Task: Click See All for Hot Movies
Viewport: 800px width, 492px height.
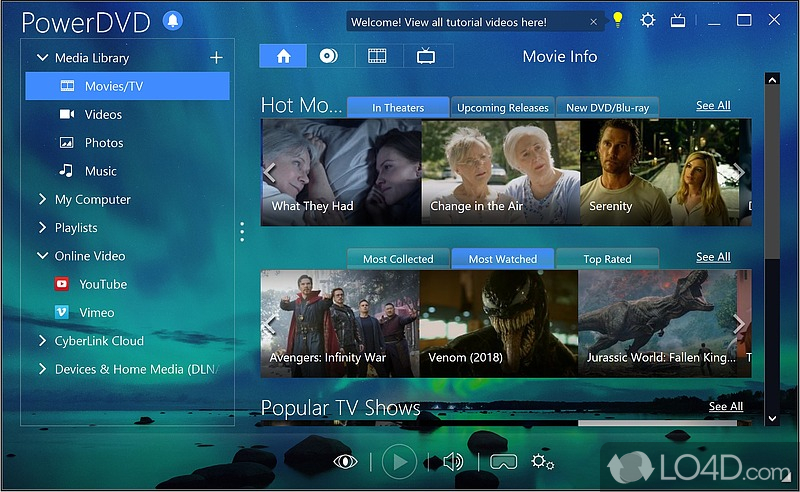Action: 713,106
